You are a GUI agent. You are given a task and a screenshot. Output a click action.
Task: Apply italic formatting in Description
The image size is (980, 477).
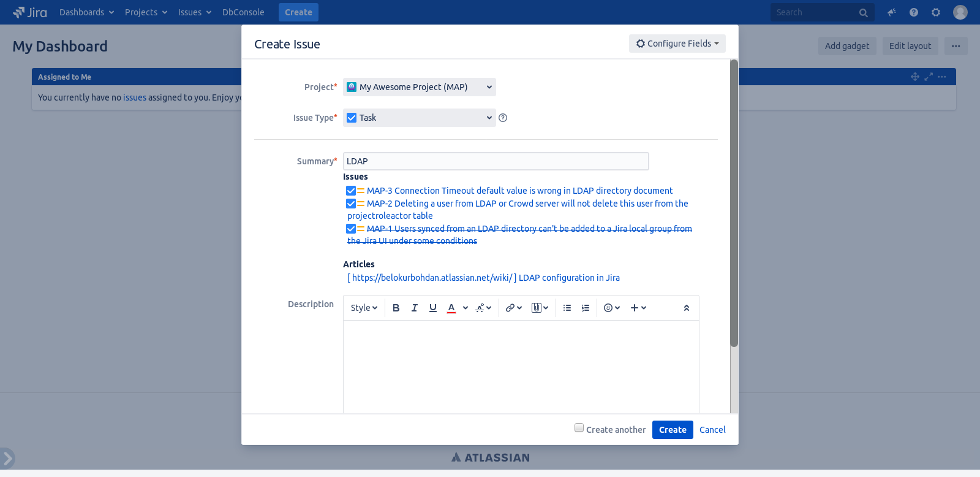(415, 308)
